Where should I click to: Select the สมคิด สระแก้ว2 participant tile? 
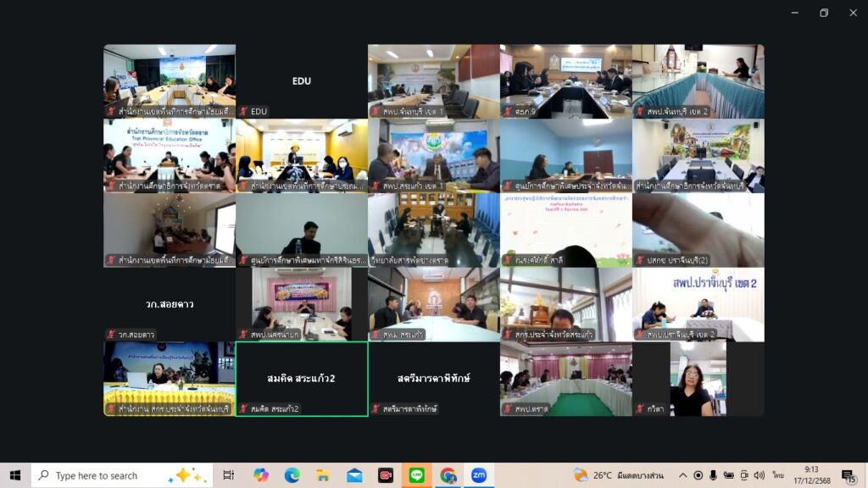(x=302, y=378)
